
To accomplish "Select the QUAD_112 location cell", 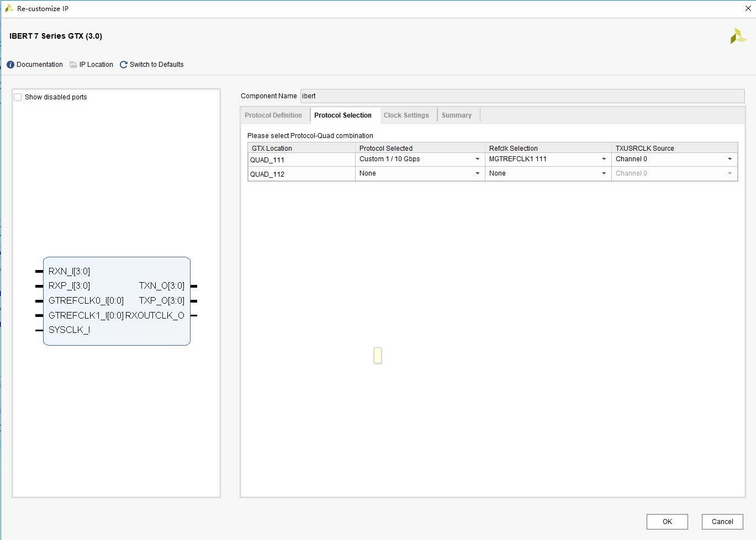I will (302, 174).
